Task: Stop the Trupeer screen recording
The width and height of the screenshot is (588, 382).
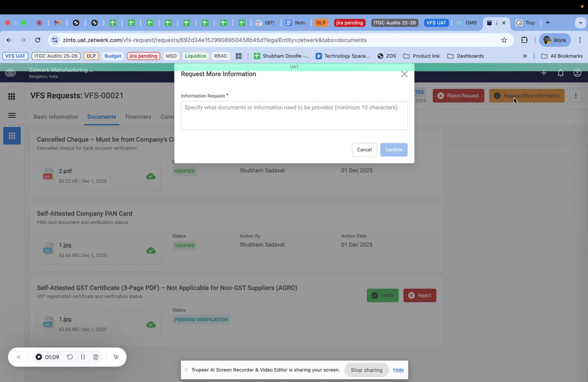Action: click(39, 357)
